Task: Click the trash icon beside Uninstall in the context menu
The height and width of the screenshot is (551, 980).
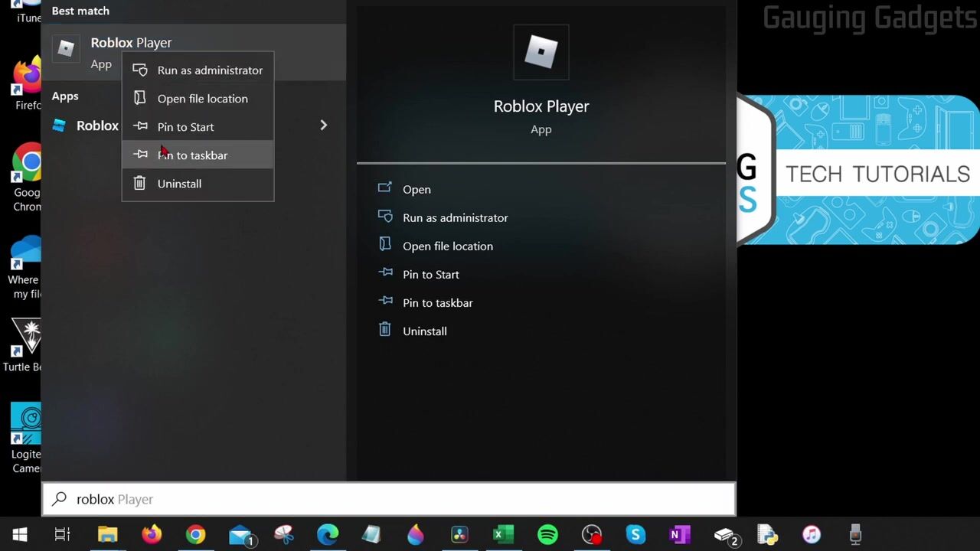Action: 139,183
